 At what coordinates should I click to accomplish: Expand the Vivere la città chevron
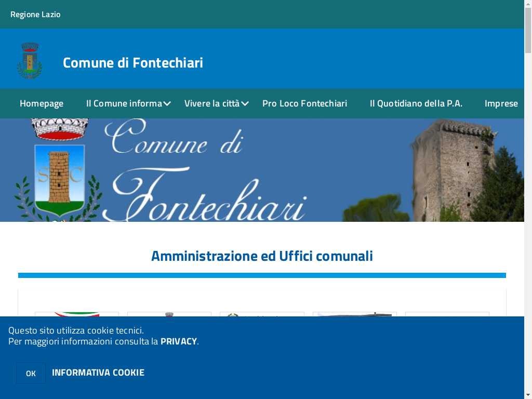click(x=245, y=104)
